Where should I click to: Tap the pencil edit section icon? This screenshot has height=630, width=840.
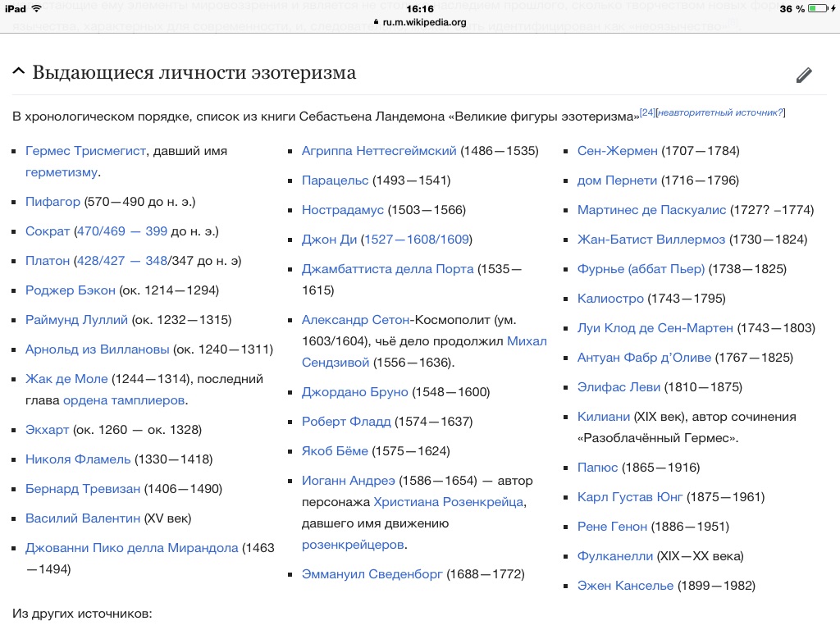point(804,75)
